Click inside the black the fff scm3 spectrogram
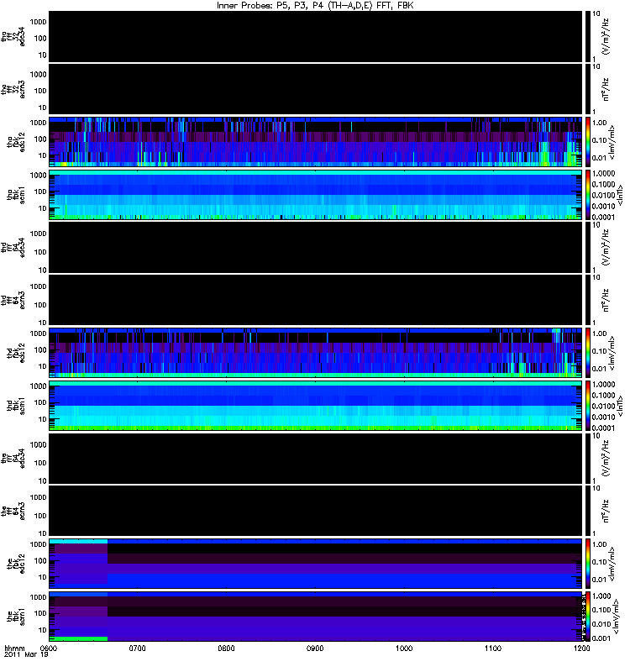Image resolution: width=630 pixels, height=672 pixels. 315,512
